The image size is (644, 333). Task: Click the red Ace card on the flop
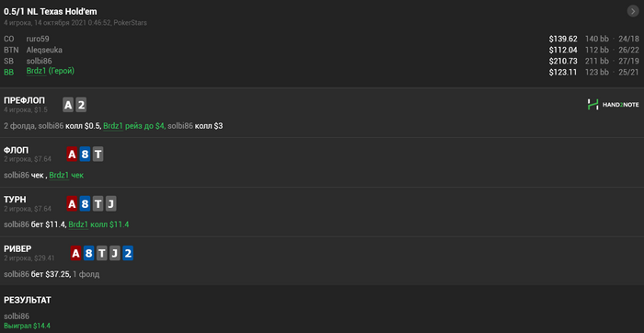pyautogui.click(x=72, y=155)
